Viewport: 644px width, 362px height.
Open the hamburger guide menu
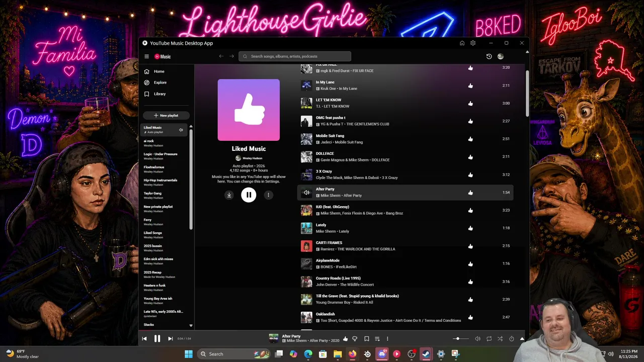pos(146,57)
